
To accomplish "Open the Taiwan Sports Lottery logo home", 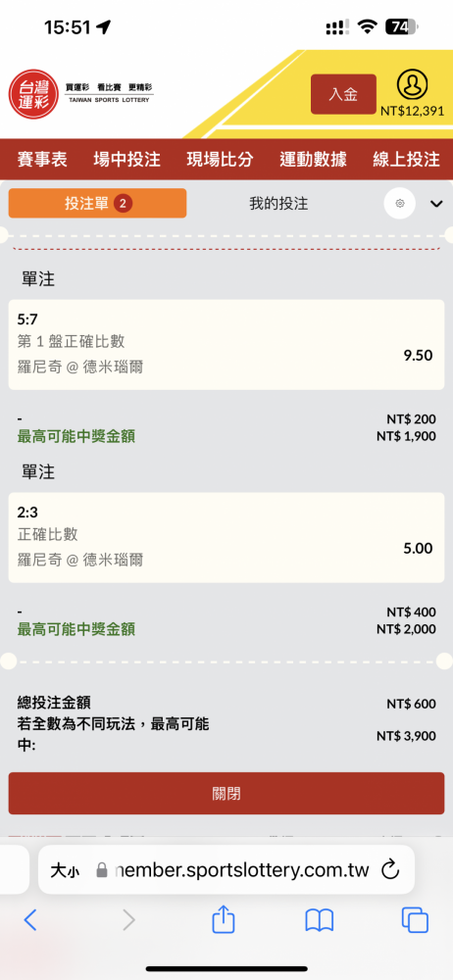I will click(81, 94).
